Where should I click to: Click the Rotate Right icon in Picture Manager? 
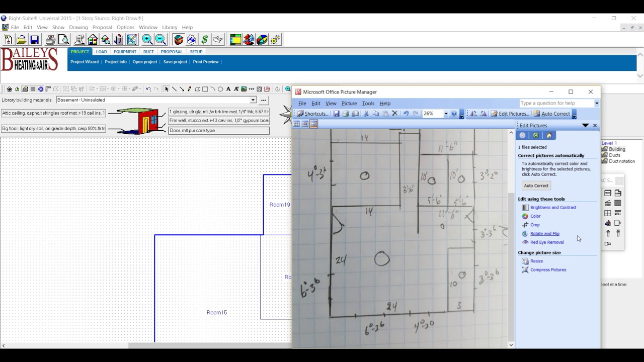483,114
